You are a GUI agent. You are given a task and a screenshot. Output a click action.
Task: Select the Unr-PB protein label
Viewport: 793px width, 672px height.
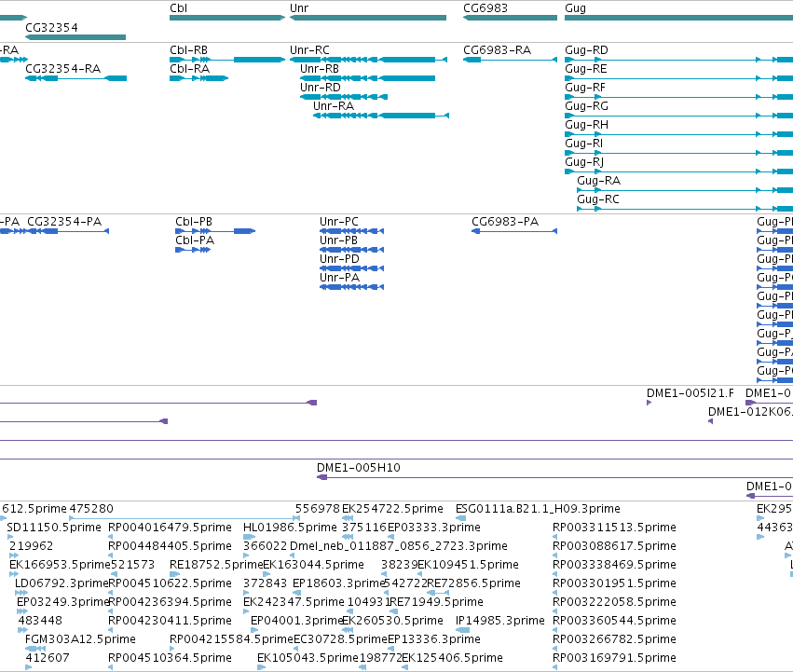pos(338,240)
